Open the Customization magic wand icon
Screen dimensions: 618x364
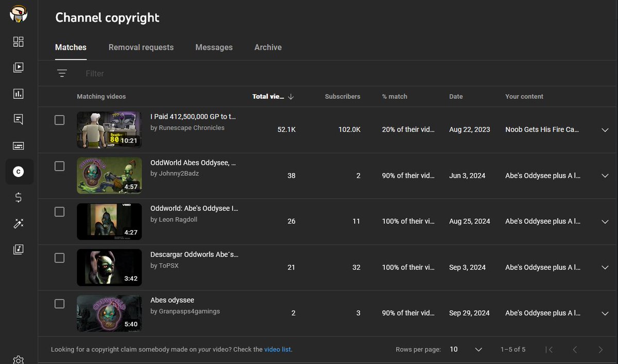click(19, 223)
